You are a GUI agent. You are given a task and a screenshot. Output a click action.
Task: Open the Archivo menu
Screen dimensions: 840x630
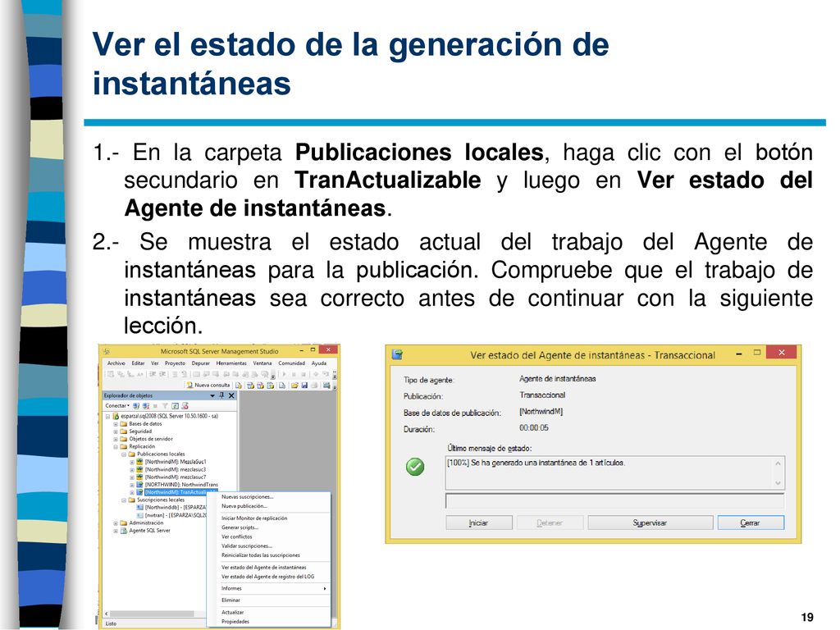116,363
